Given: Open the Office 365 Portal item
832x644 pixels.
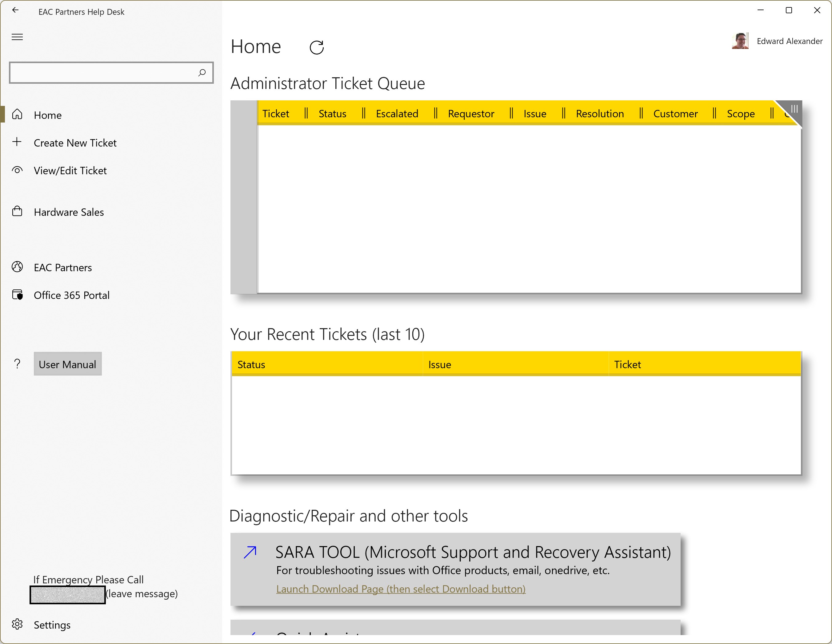Looking at the screenshot, I should pos(72,295).
